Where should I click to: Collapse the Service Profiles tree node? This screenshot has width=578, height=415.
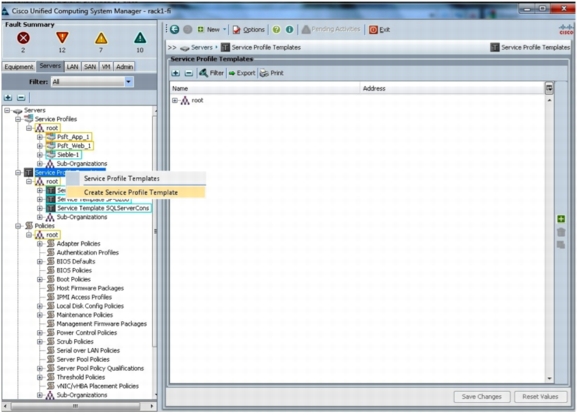click(x=18, y=119)
